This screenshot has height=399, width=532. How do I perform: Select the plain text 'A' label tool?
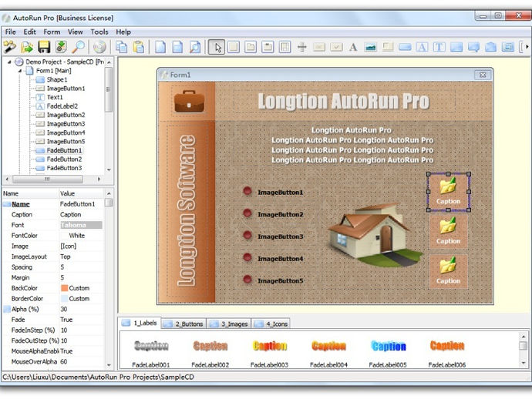click(353, 47)
